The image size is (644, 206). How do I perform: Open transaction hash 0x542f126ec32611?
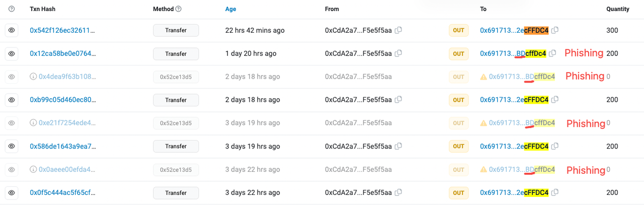(x=62, y=30)
